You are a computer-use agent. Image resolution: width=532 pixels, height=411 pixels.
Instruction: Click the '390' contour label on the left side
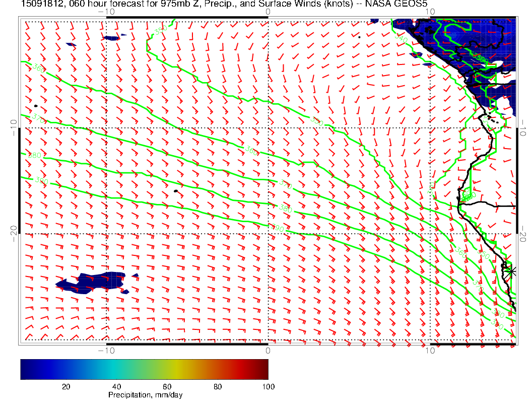42,180
